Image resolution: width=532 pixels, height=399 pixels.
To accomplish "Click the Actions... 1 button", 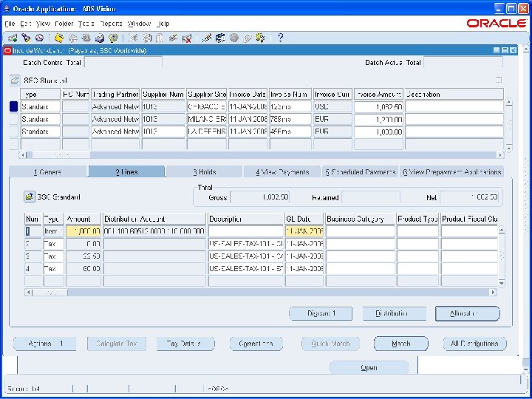I will [x=45, y=344].
